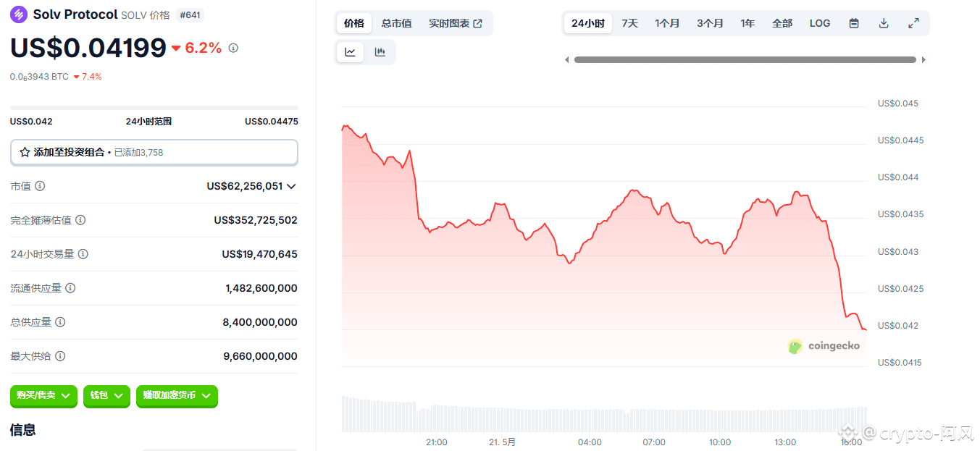Viewport: 980px width, 451px height.
Task: Click the US$0.0445 price axis label
Action: click(900, 140)
